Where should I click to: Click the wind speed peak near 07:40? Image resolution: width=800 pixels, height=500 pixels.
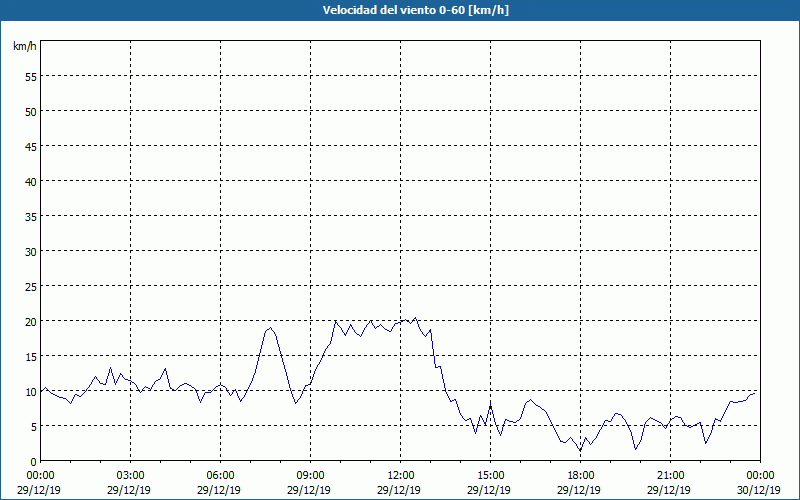pos(270,328)
